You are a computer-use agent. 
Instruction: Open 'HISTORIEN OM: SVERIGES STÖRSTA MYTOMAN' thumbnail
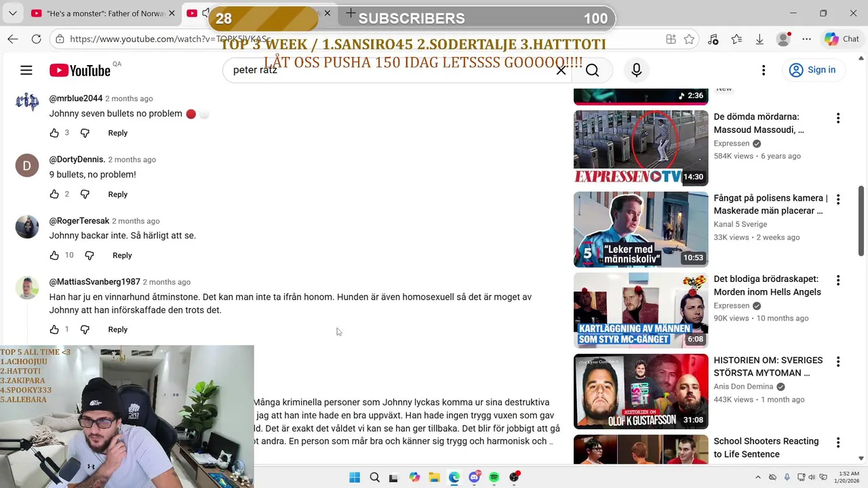[x=641, y=391]
